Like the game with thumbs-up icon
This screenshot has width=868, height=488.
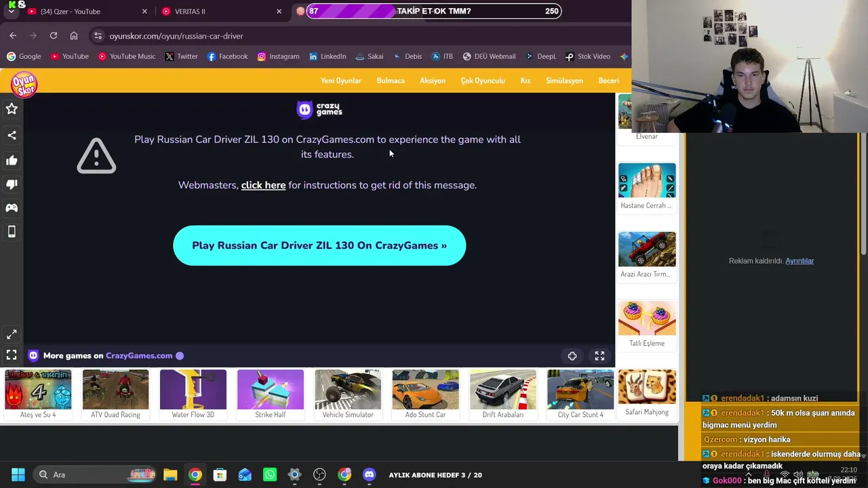coord(12,161)
